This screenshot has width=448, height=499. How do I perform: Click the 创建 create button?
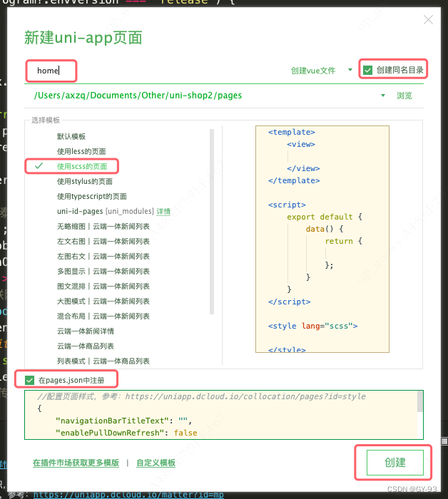[394, 463]
